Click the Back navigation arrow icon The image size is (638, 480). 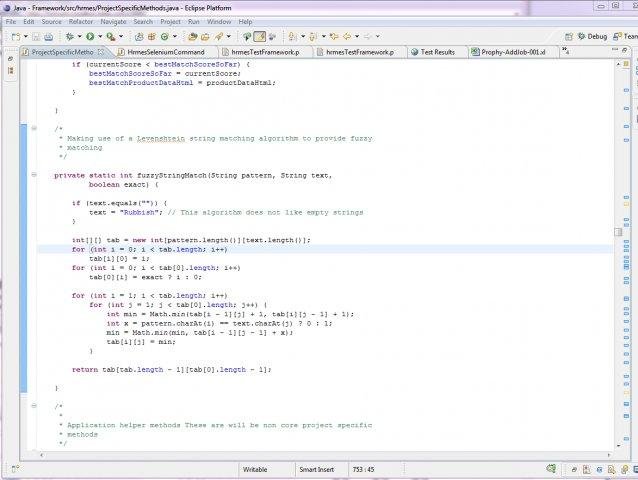tap(347, 37)
